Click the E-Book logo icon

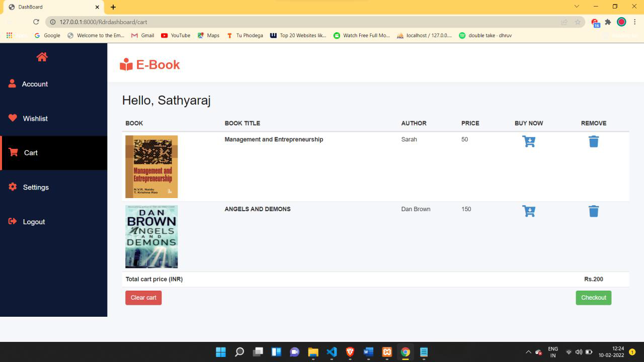126,64
